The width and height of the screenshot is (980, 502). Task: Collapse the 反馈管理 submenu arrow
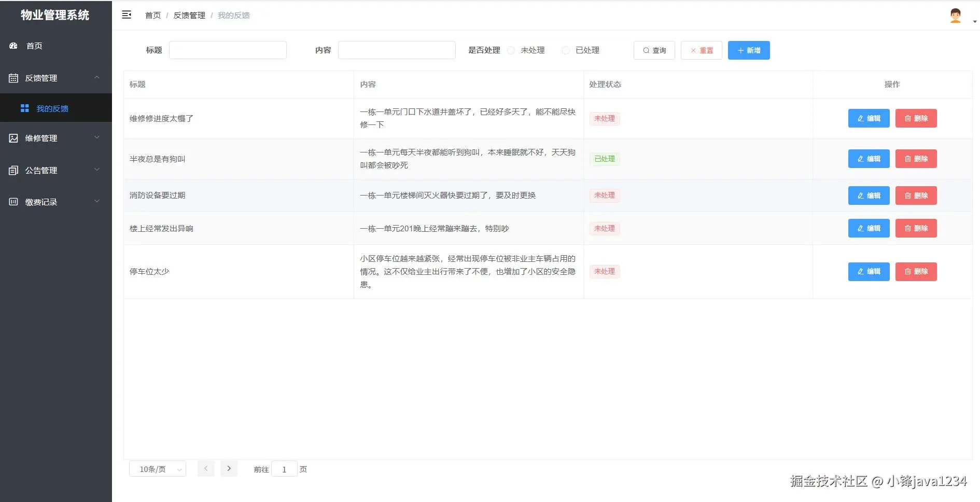(97, 77)
